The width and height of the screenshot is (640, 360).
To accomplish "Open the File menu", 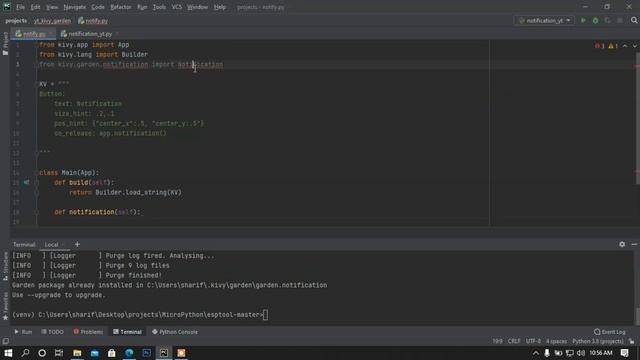I will 20,7.
